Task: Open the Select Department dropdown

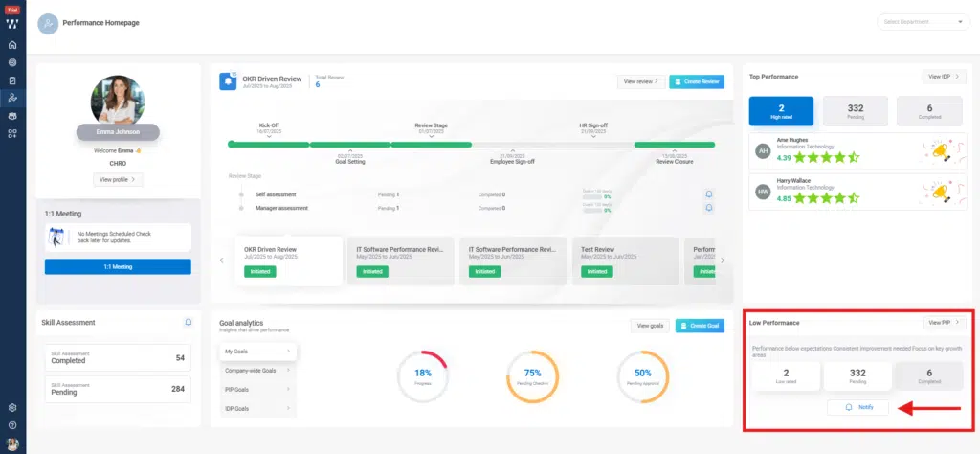Action: (924, 22)
